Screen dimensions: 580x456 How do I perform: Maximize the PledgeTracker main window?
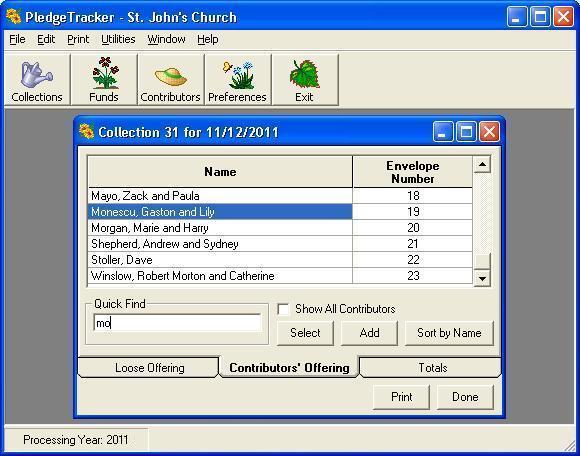coord(540,17)
